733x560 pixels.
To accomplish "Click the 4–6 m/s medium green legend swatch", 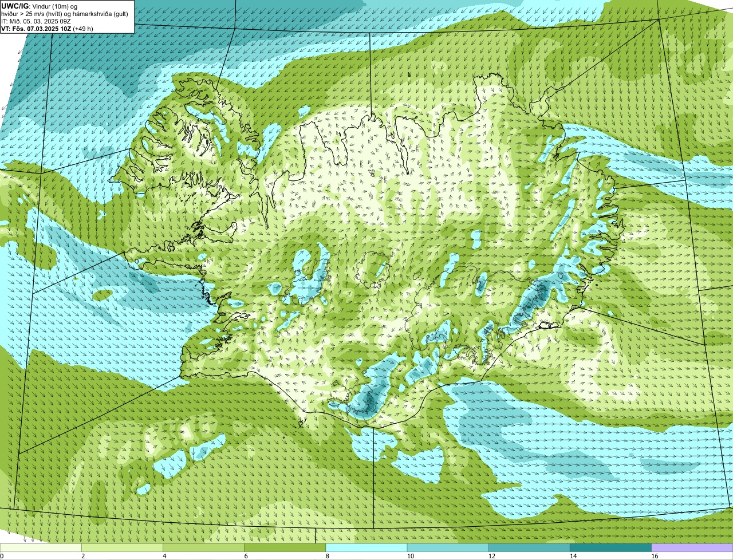I will 204,547.
